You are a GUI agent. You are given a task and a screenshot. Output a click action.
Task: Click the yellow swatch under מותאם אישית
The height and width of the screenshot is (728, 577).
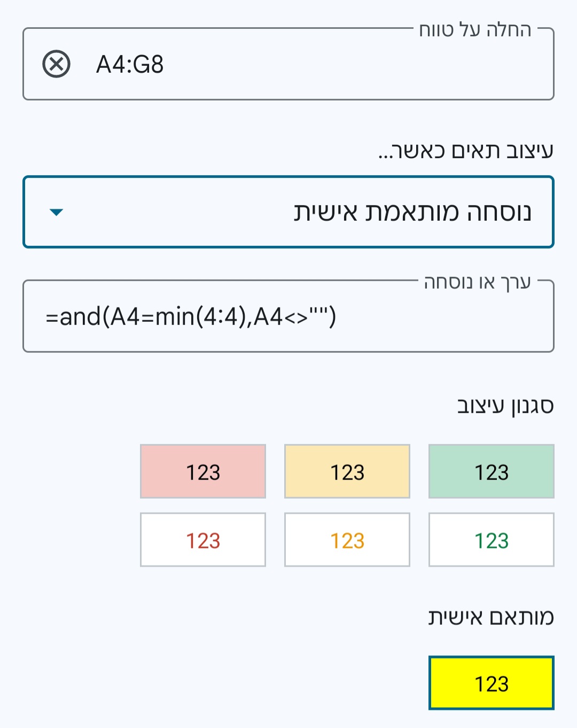coord(491,683)
